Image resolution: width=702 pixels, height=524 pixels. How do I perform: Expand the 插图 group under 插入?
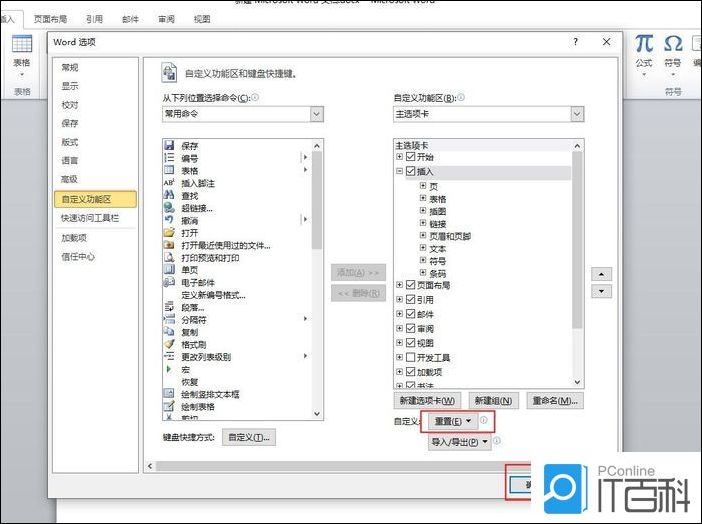(x=423, y=210)
